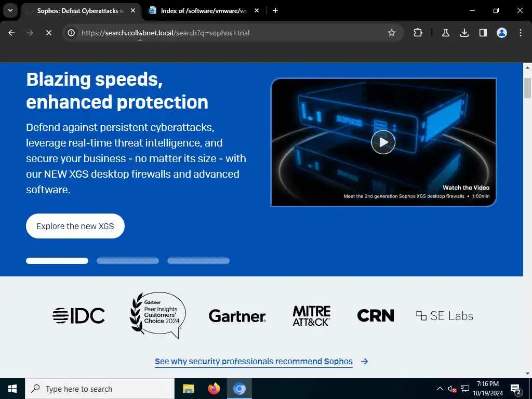Switch to the Index of /software/vmware tab
Image resolution: width=532 pixels, height=399 pixels.
[203, 11]
